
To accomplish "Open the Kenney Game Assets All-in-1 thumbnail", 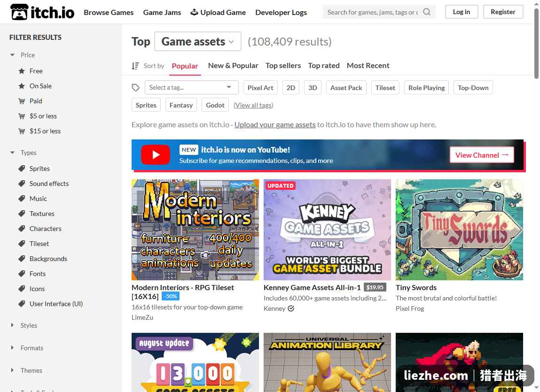I will (x=327, y=230).
